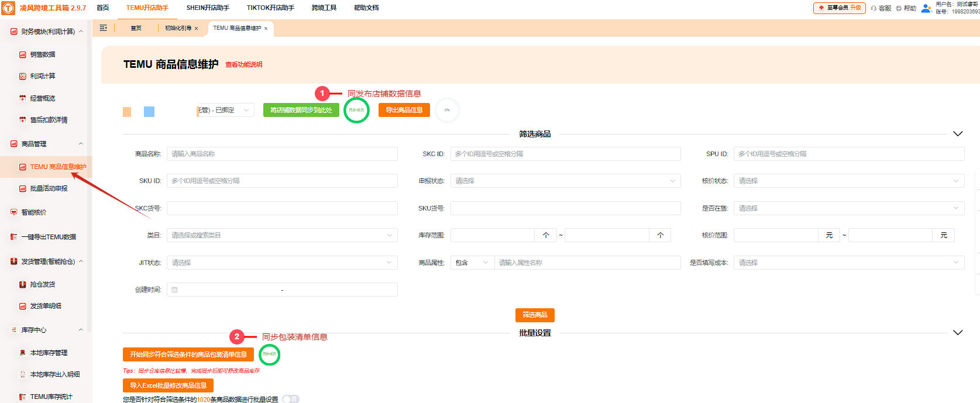Click the user avatar icon
This screenshot has width=980, height=403.
[926, 8]
